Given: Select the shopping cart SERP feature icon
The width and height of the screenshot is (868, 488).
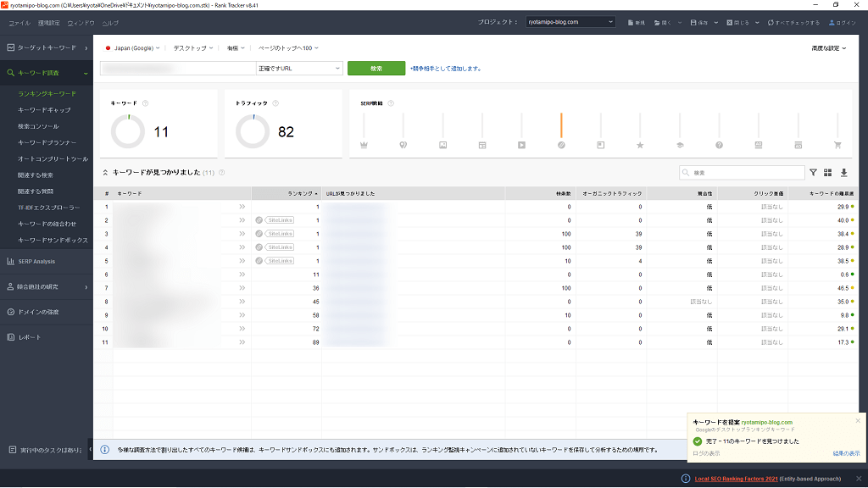Looking at the screenshot, I should (x=837, y=145).
